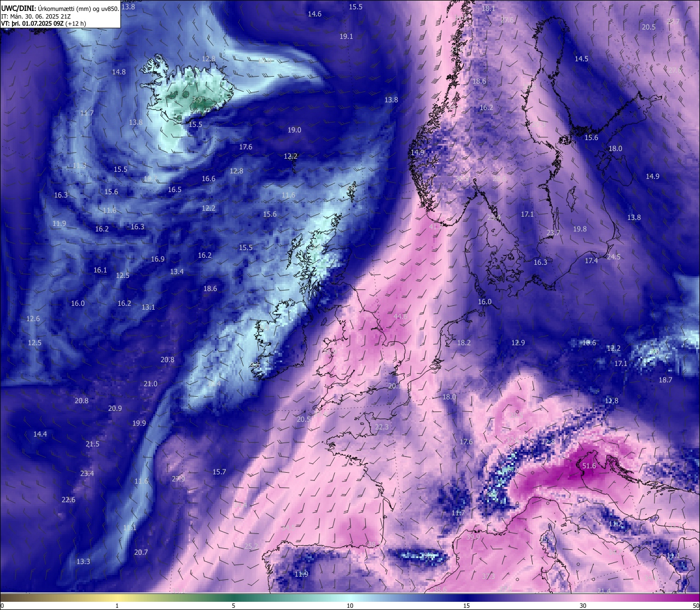Click the map value 25.4 near Skagerrak
The image size is (700, 610).
pos(494,218)
